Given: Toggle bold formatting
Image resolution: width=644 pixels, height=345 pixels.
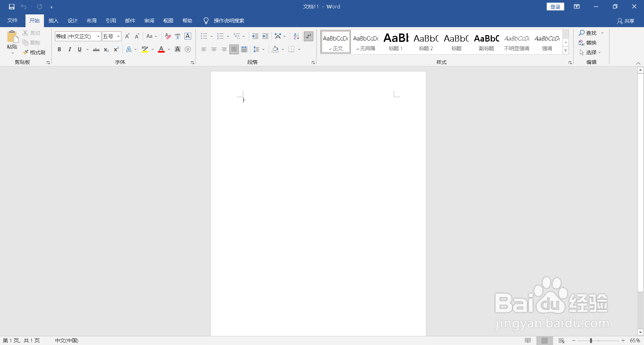Looking at the screenshot, I should pyautogui.click(x=59, y=50).
